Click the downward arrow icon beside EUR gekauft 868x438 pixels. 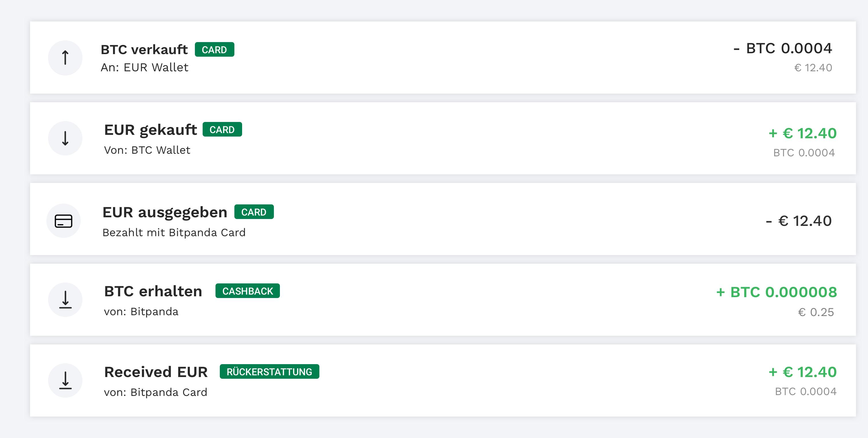65,138
